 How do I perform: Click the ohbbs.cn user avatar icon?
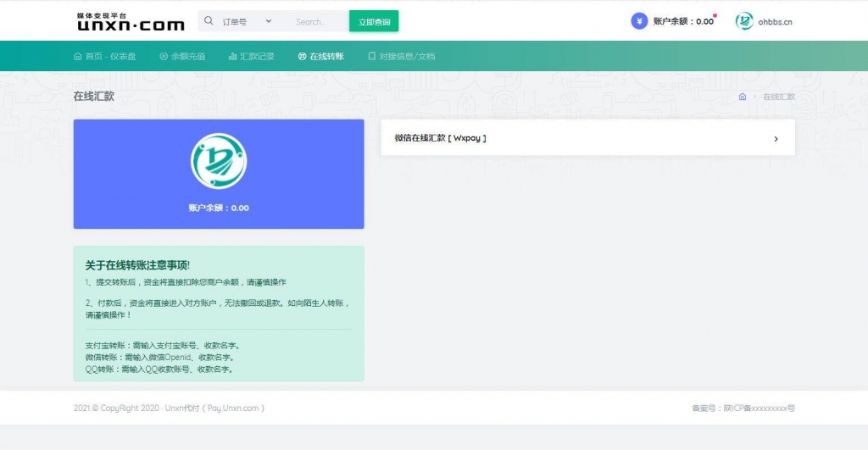tap(744, 21)
